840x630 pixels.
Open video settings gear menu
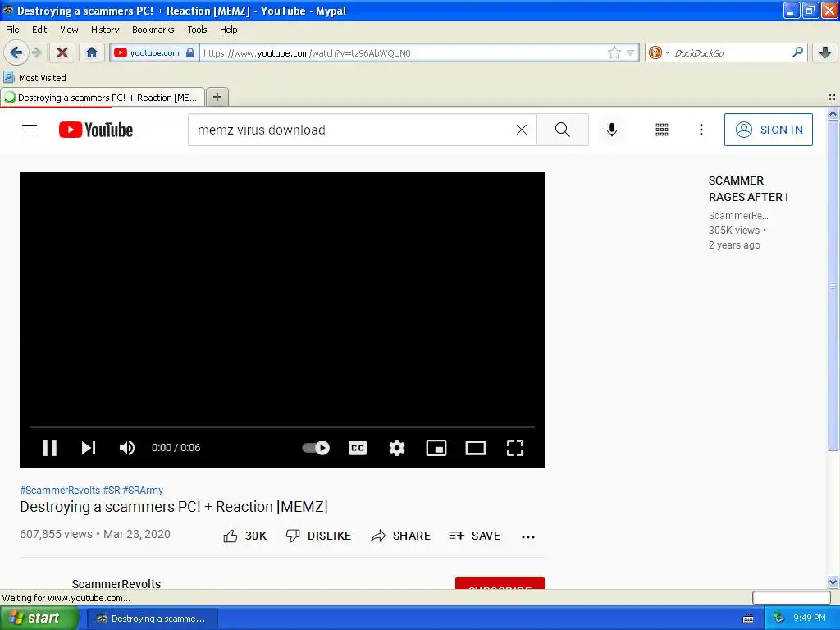pyautogui.click(x=397, y=447)
